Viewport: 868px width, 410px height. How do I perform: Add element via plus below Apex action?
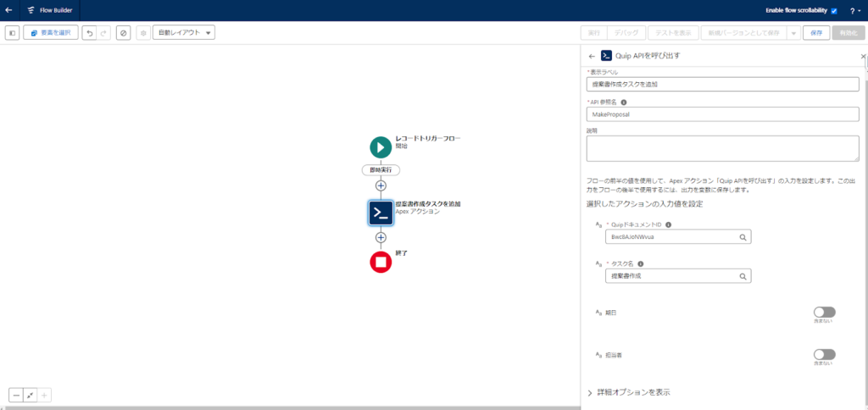coord(381,238)
